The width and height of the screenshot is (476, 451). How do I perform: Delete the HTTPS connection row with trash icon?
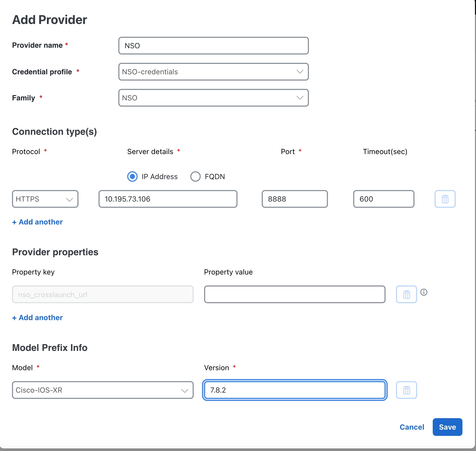tap(445, 199)
